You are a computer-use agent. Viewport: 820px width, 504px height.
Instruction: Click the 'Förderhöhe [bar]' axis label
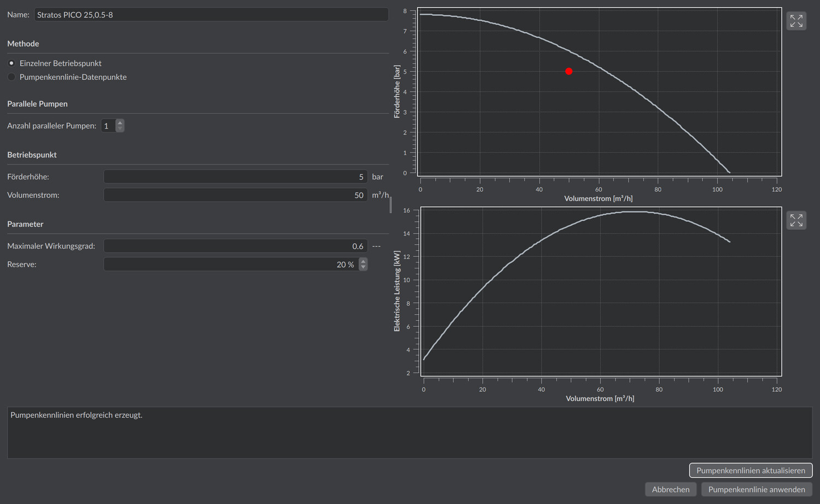coord(397,92)
